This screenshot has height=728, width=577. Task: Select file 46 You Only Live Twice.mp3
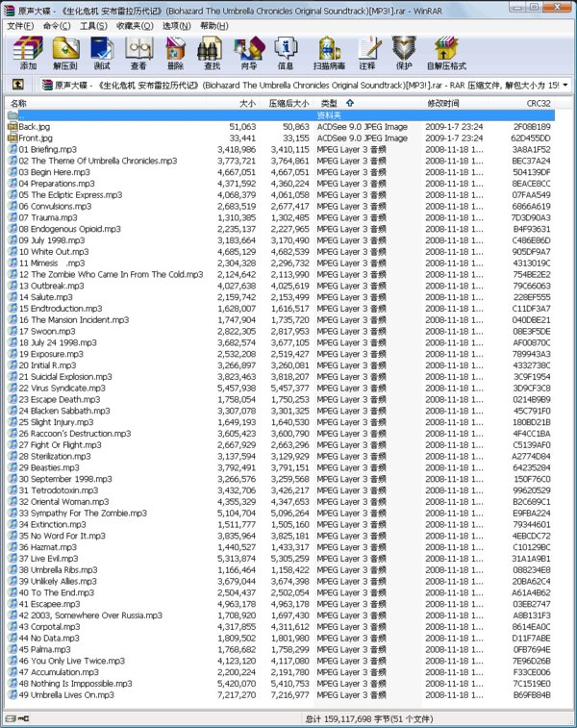tap(72, 661)
